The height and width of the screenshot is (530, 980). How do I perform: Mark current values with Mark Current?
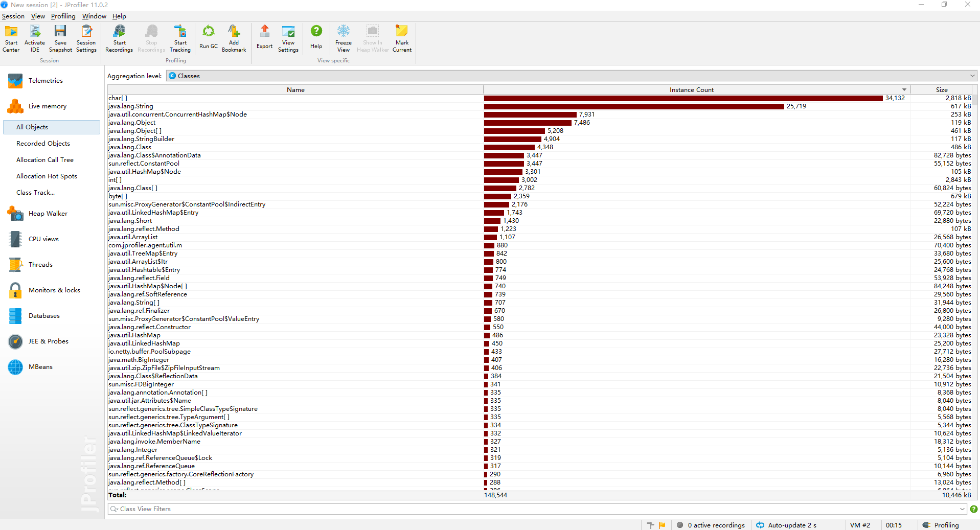[402, 39]
